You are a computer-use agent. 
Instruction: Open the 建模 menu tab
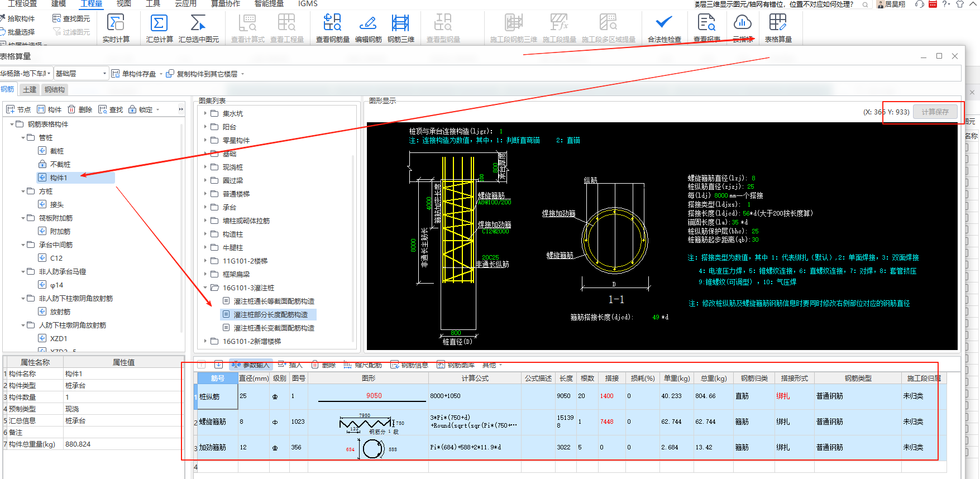[x=59, y=3]
